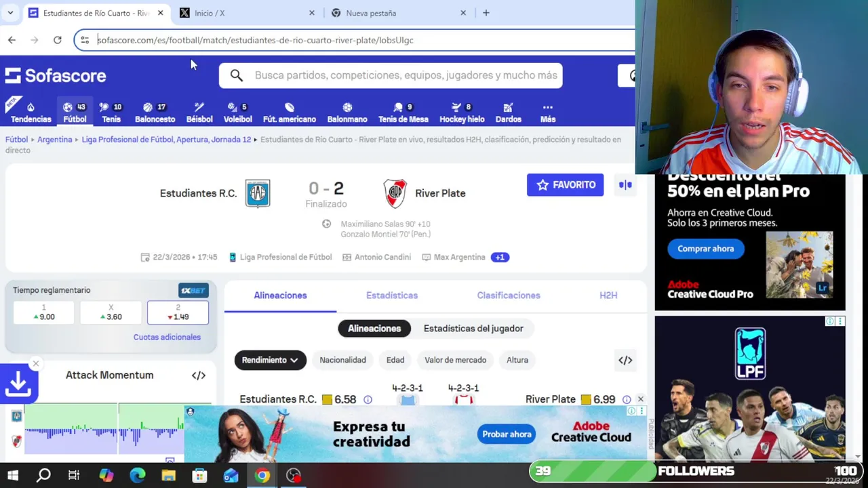Click the browser reload button

tap(58, 40)
